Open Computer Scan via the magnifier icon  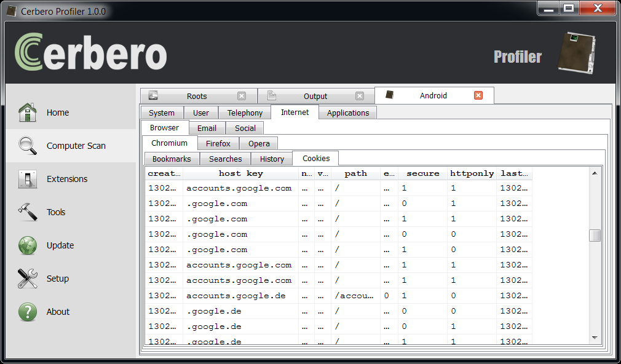(27, 146)
